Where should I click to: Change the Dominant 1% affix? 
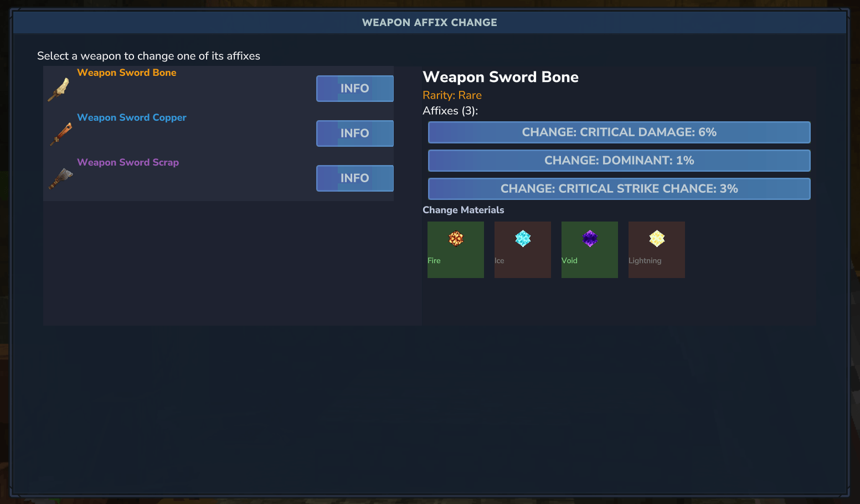point(619,161)
